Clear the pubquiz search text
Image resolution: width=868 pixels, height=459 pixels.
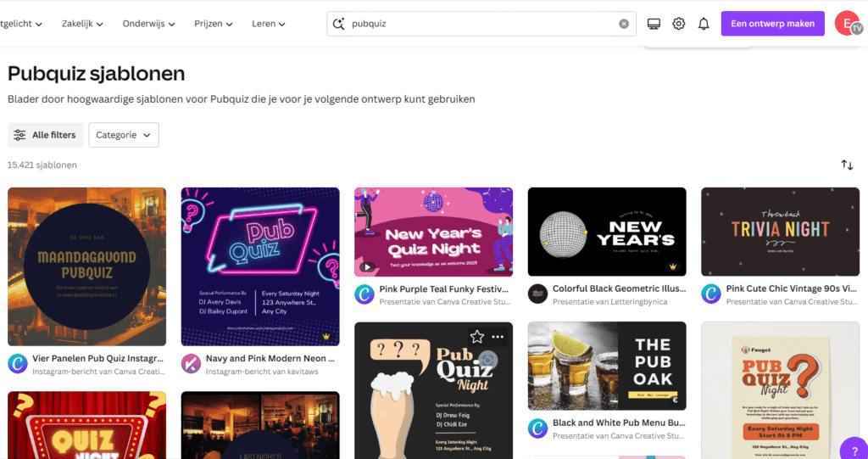tap(624, 24)
